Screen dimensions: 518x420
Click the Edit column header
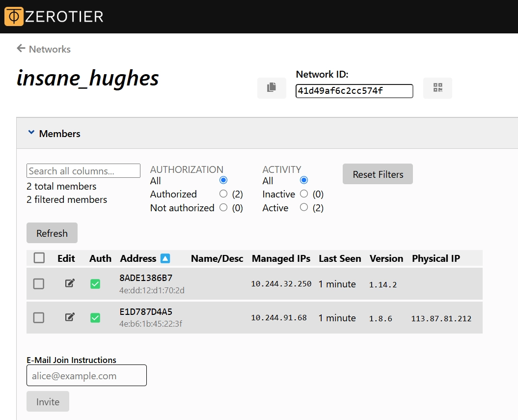click(66, 258)
